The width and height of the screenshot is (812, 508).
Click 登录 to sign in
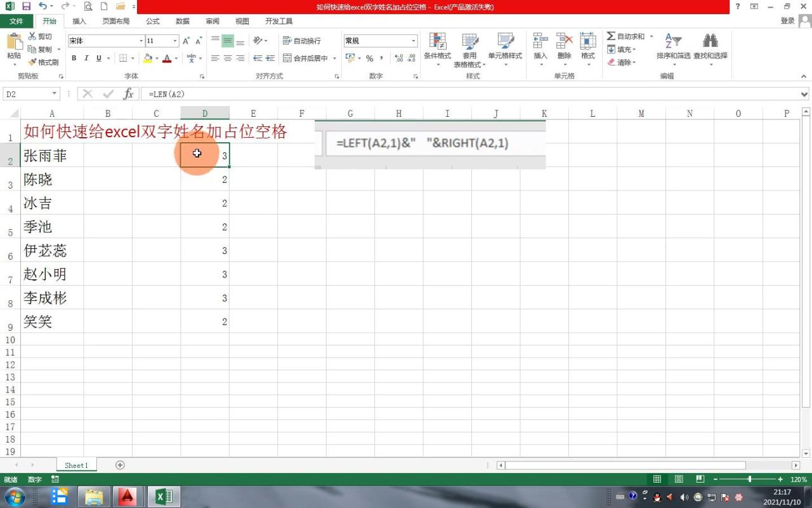click(x=787, y=21)
